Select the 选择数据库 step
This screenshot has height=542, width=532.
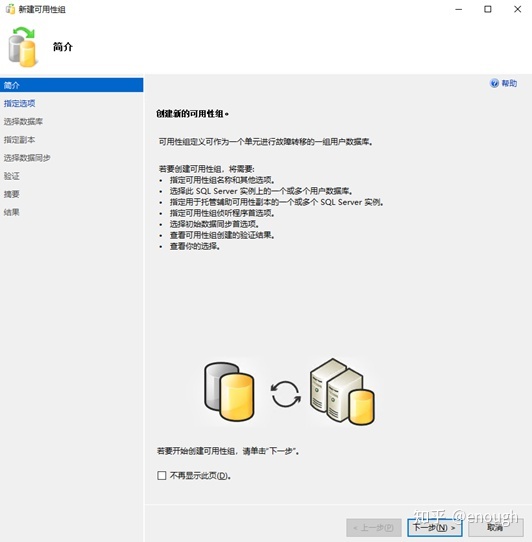(x=23, y=121)
